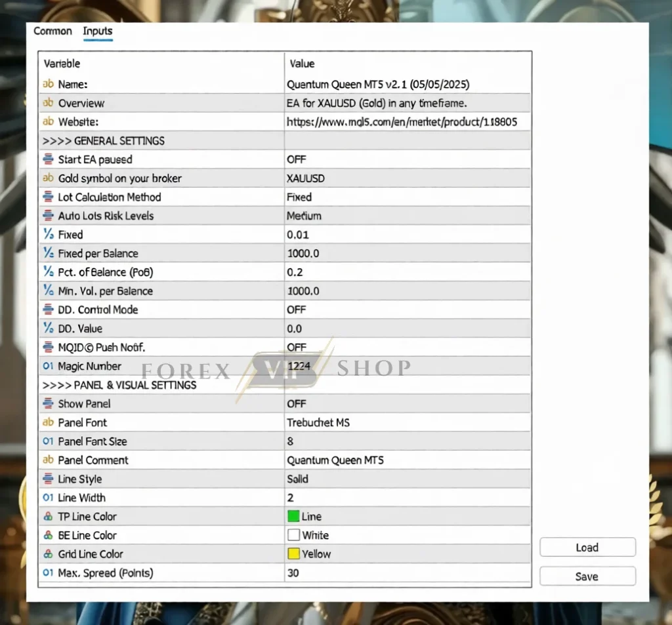Click the enum icon beside Auto Lots Risk Levels
The image size is (672, 625).
click(48, 216)
